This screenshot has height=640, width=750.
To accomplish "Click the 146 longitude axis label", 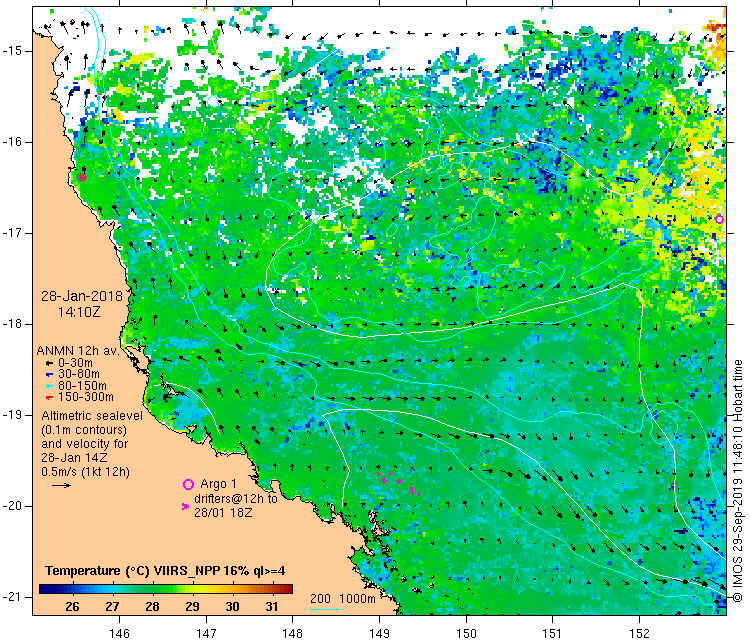I will pyautogui.click(x=119, y=633).
